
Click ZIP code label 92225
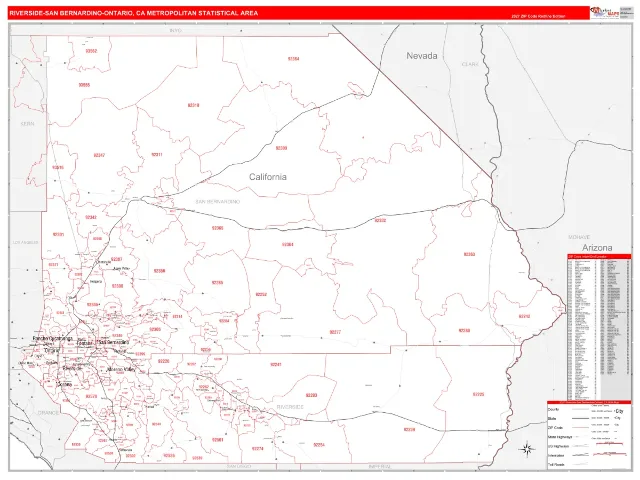click(x=478, y=395)
